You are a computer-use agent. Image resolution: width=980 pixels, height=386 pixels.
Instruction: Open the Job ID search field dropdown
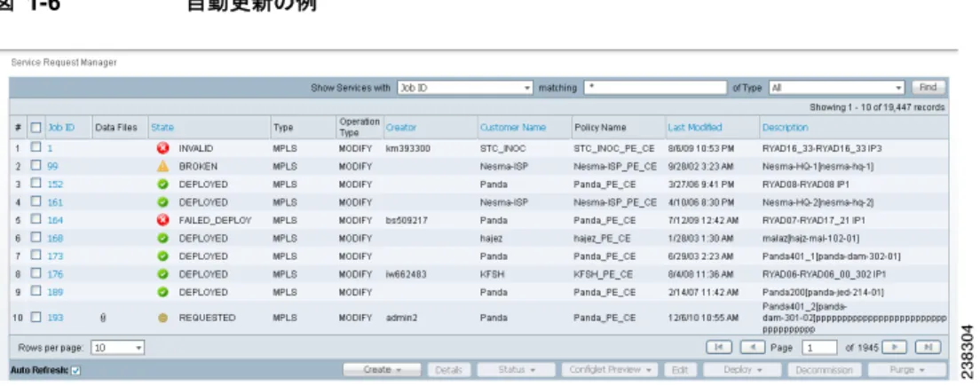coord(466,88)
